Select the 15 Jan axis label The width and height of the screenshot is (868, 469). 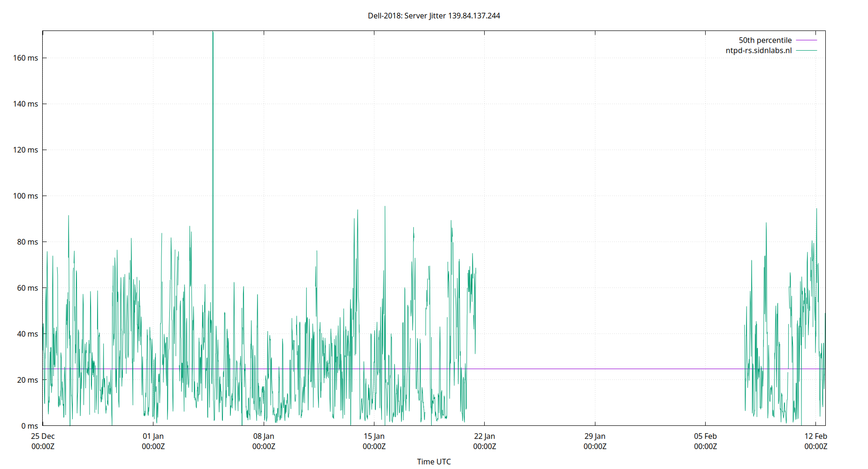374,436
